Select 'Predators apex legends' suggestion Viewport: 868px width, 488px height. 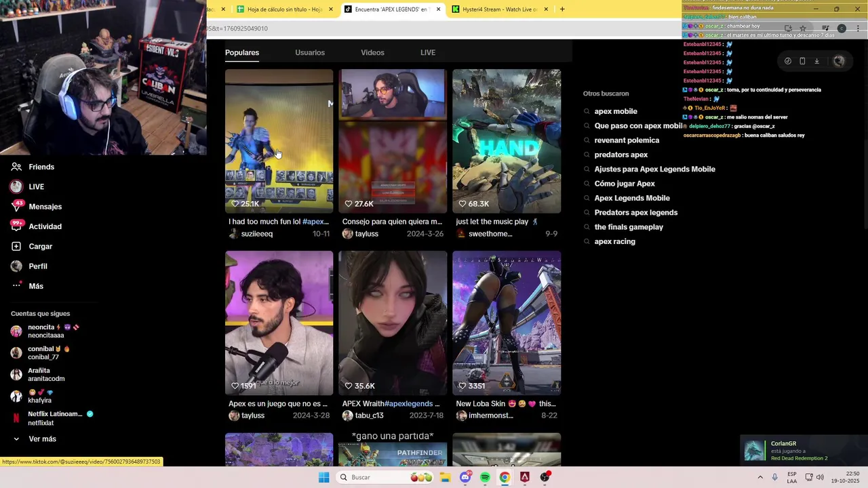pos(636,212)
